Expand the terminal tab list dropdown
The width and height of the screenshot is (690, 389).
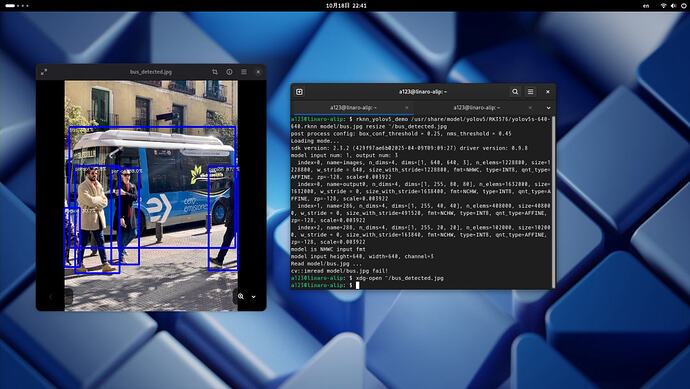[x=548, y=108]
